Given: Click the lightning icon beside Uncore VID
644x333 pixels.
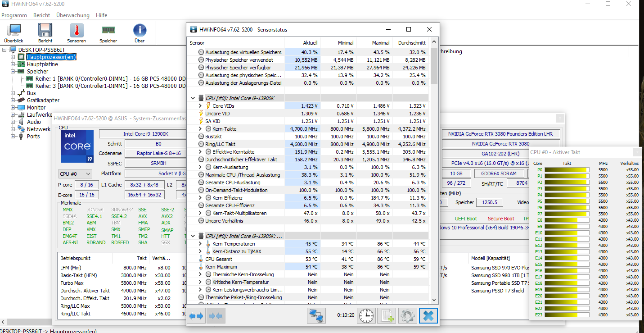Looking at the screenshot, I should tap(201, 114).
